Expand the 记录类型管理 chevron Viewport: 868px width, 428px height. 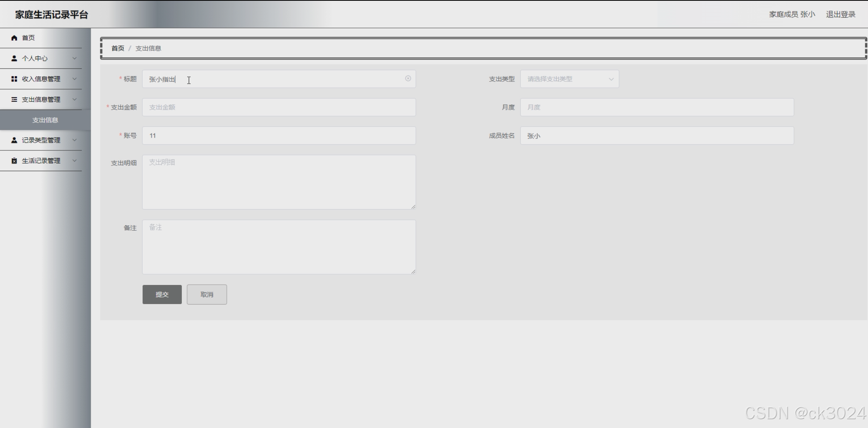click(x=75, y=140)
